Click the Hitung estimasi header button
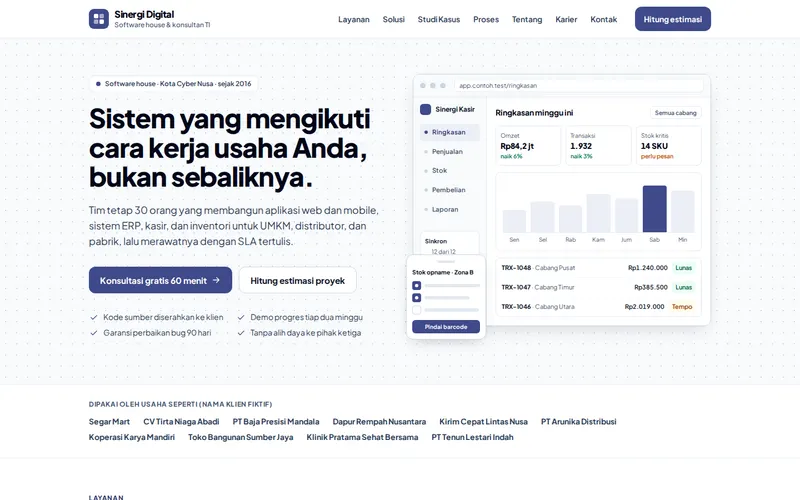The image size is (800, 500). pos(672,19)
